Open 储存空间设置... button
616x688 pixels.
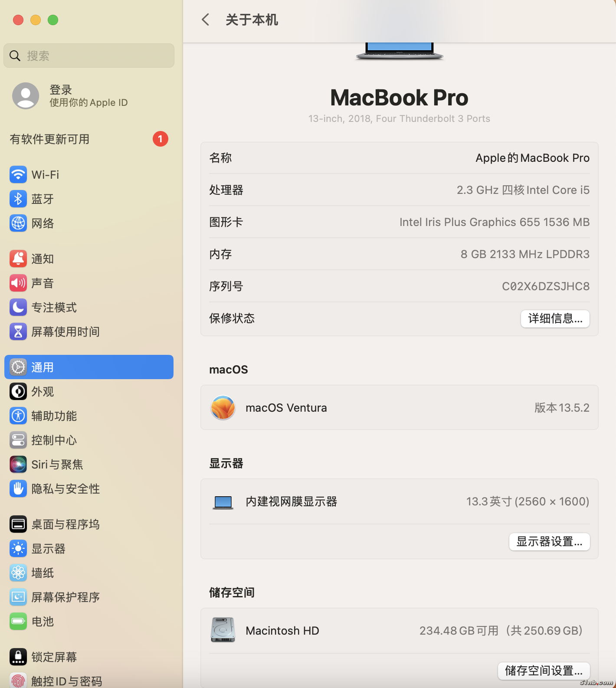click(544, 671)
